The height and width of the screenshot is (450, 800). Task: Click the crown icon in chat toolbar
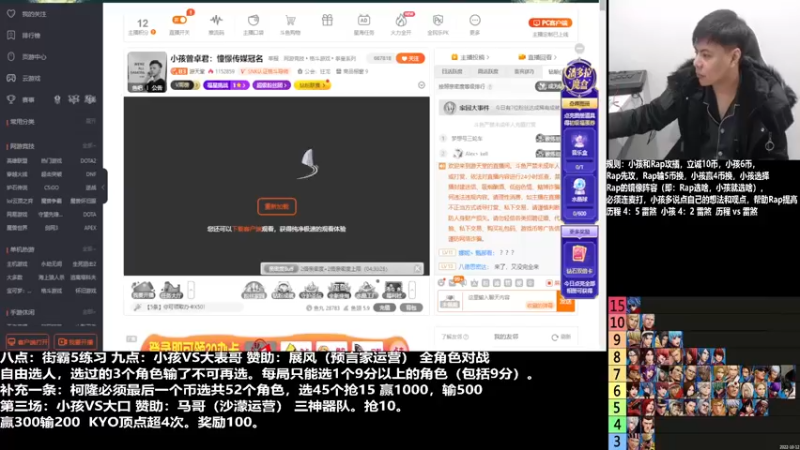coord(474,283)
